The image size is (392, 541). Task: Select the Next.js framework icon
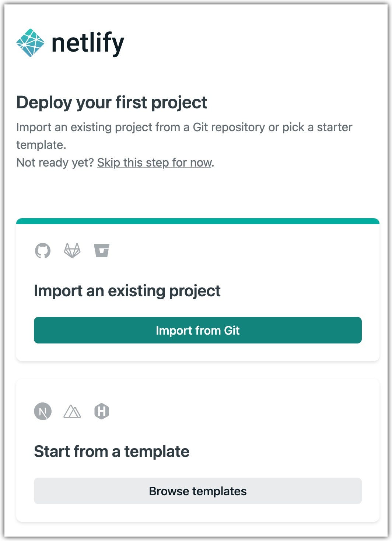pos(42,412)
